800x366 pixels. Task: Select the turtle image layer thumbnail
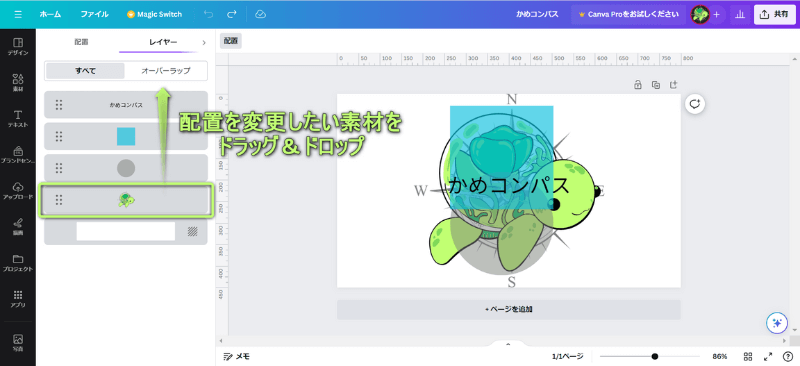click(x=126, y=200)
